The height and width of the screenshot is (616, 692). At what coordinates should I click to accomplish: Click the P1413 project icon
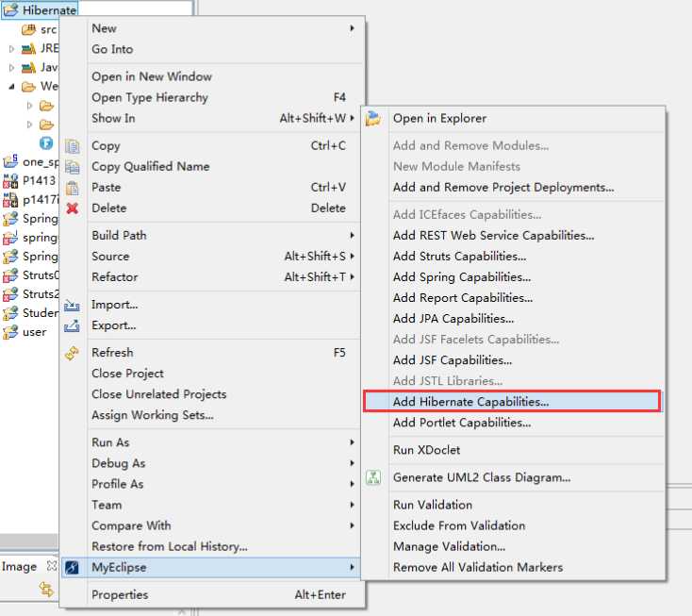click(10, 180)
